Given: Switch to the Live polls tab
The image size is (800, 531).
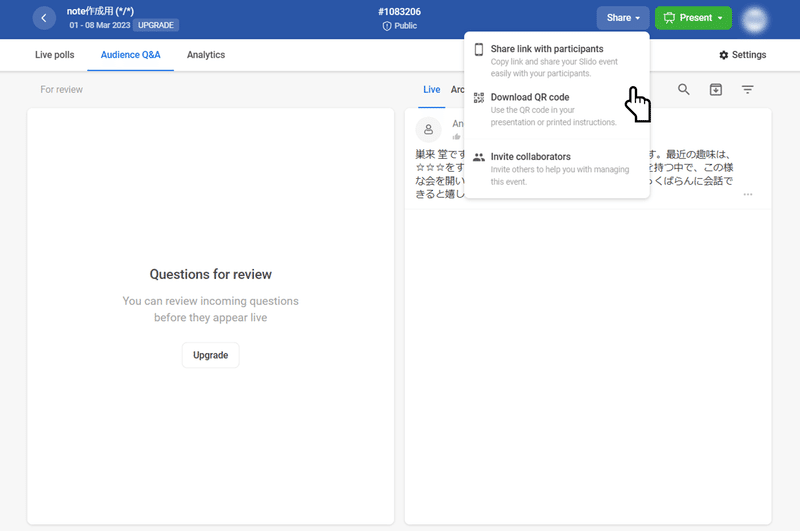Looking at the screenshot, I should coord(55,55).
